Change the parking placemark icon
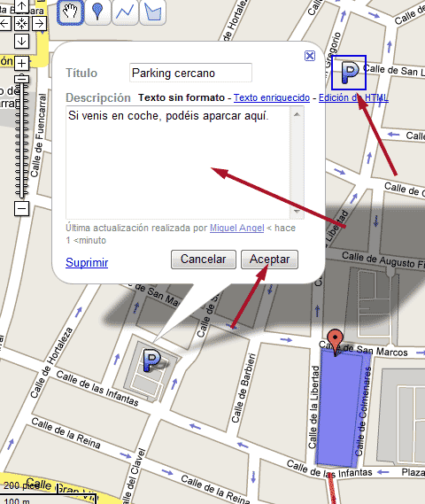This screenshot has height=504, width=425. 349,73
